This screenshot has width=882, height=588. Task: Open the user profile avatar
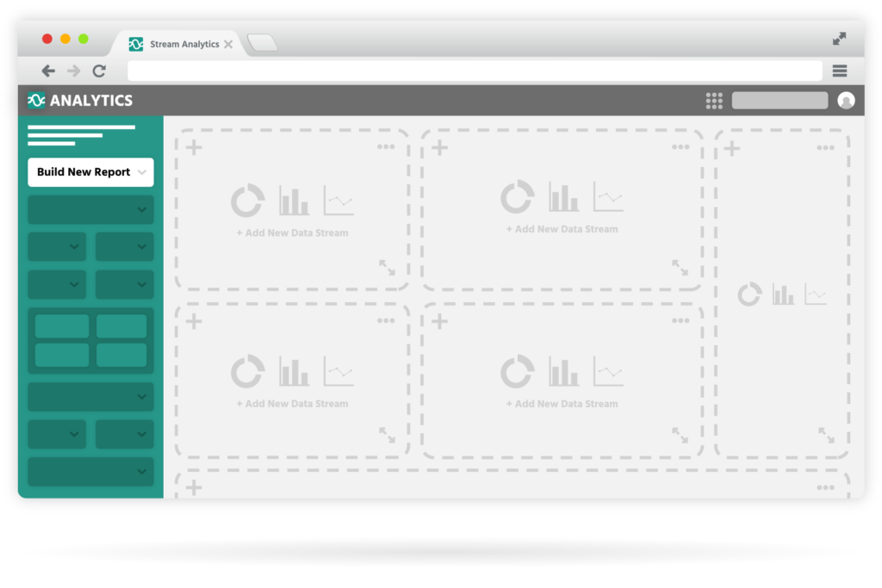[x=846, y=101]
